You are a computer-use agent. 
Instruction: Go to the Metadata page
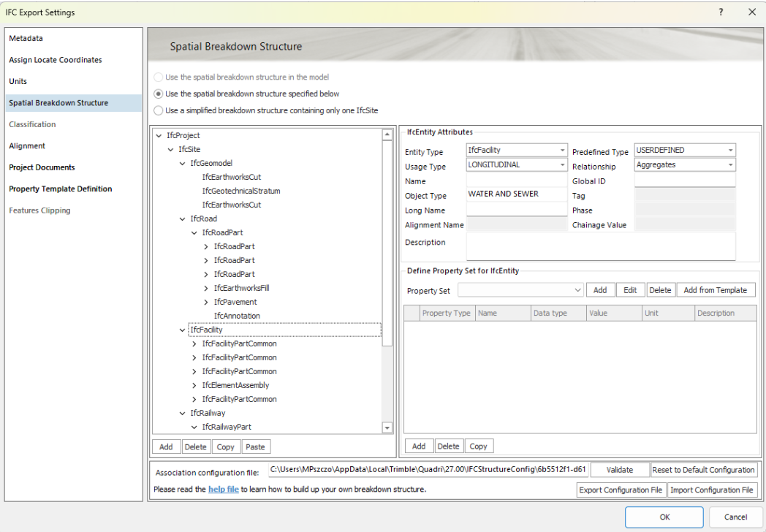[26, 38]
